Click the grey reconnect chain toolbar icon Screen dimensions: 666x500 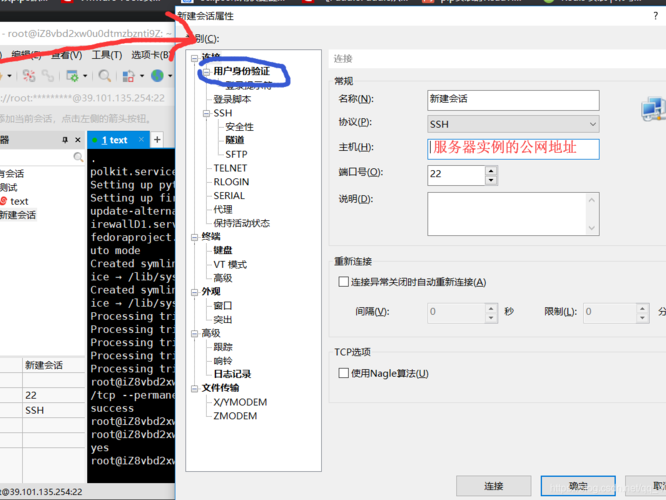pyautogui.click(x=48, y=76)
